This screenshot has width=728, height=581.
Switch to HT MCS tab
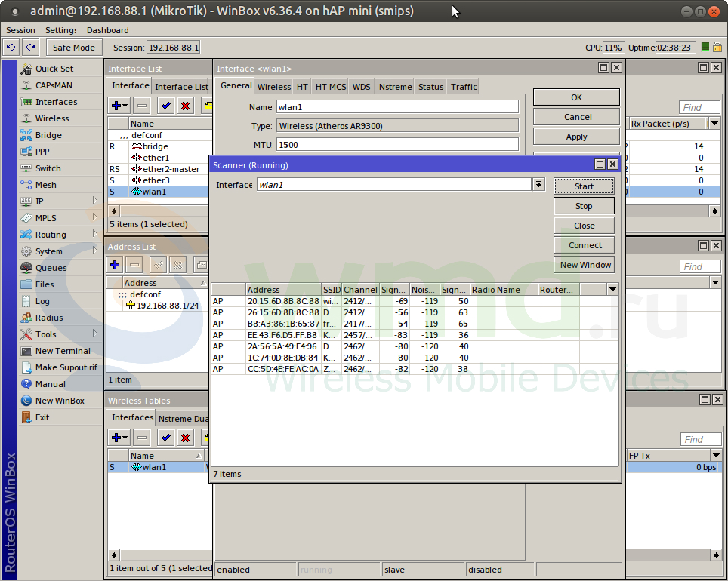click(331, 87)
